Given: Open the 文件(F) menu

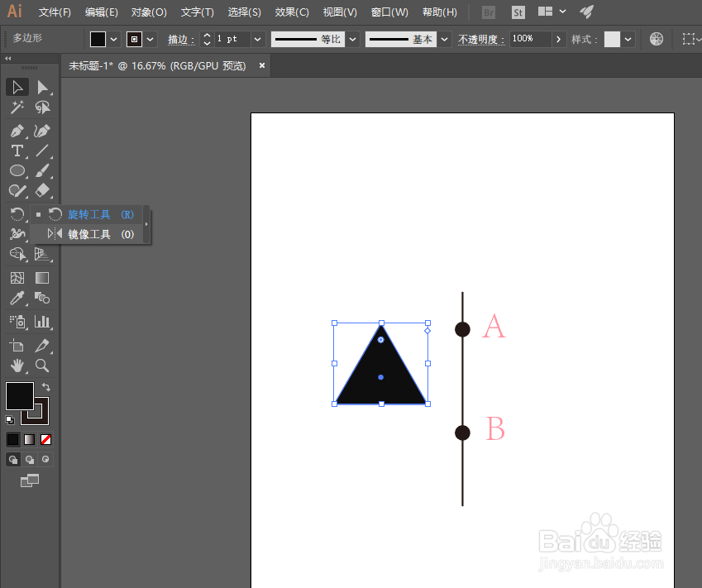Looking at the screenshot, I should coord(55,12).
